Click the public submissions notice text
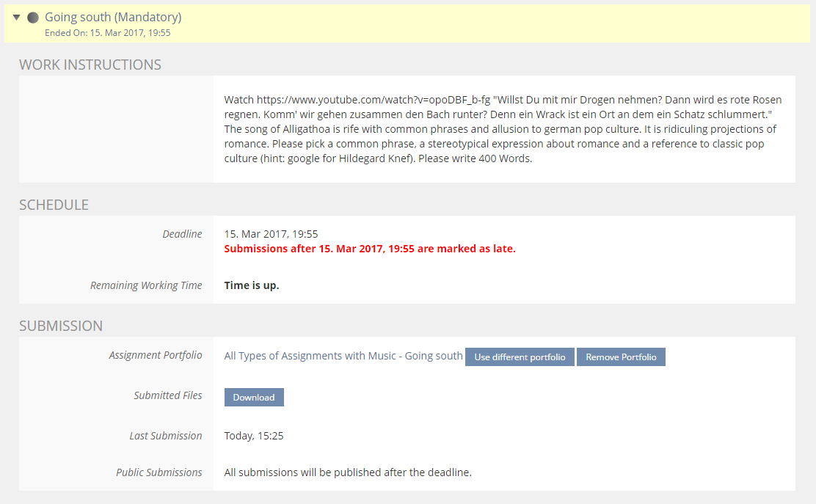816x504 pixels. 348,472
